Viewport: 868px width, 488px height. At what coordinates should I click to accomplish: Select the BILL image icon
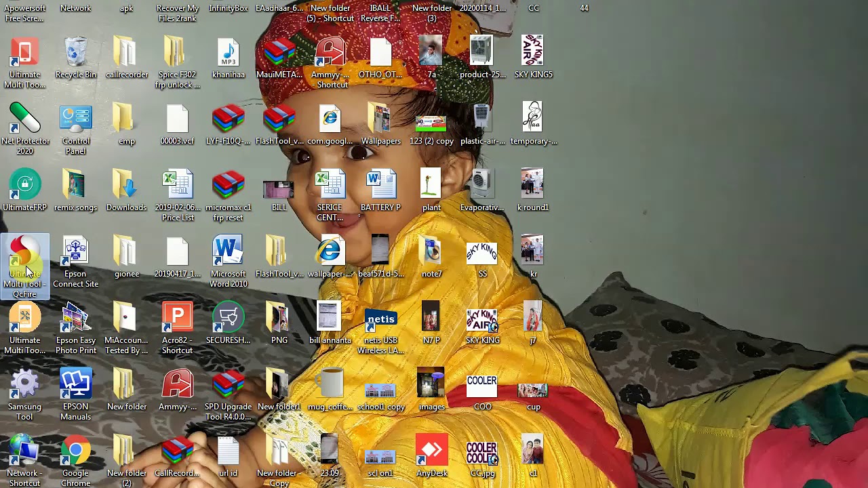(x=279, y=191)
